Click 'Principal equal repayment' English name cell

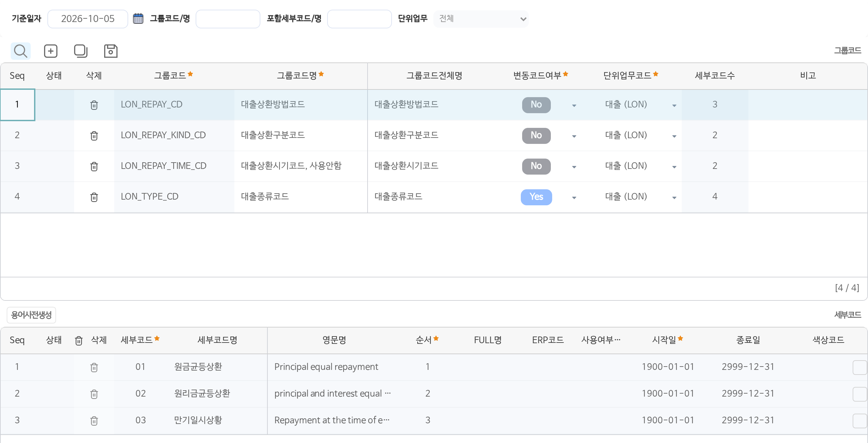point(334,367)
